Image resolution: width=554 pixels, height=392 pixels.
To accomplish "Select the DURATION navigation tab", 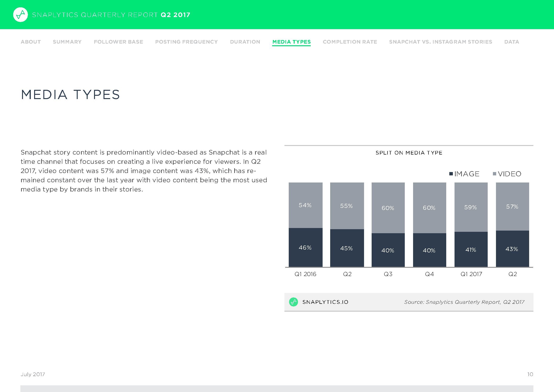I will point(245,42).
